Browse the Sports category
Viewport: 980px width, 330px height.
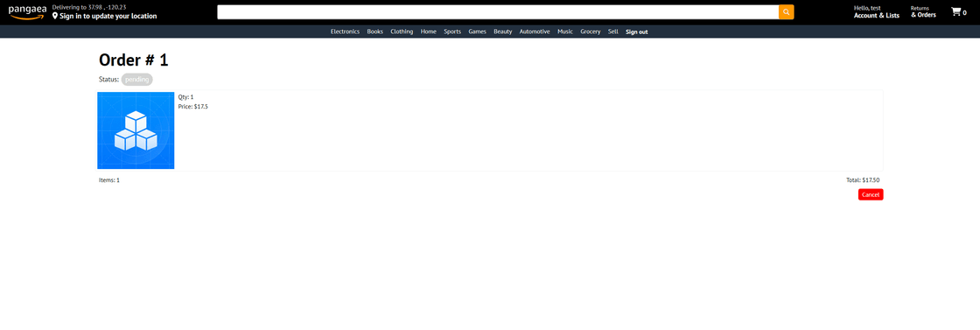click(452, 32)
